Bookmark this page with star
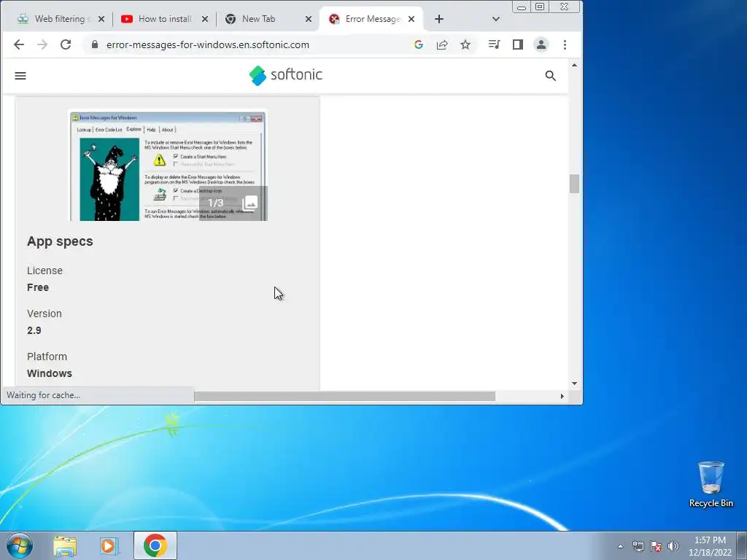The height and width of the screenshot is (560, 747). tap(465, 44)
